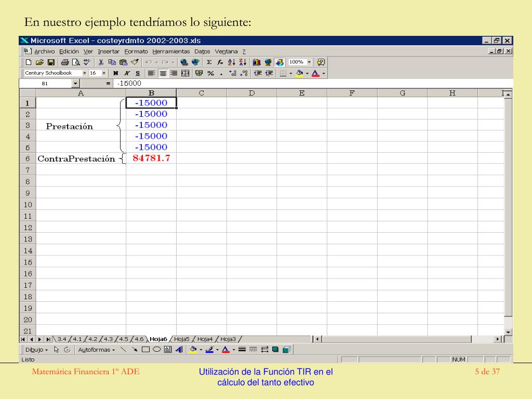Screen dimensions: 532x399
Task: Click the row 6 header
Action: (28, 158)
